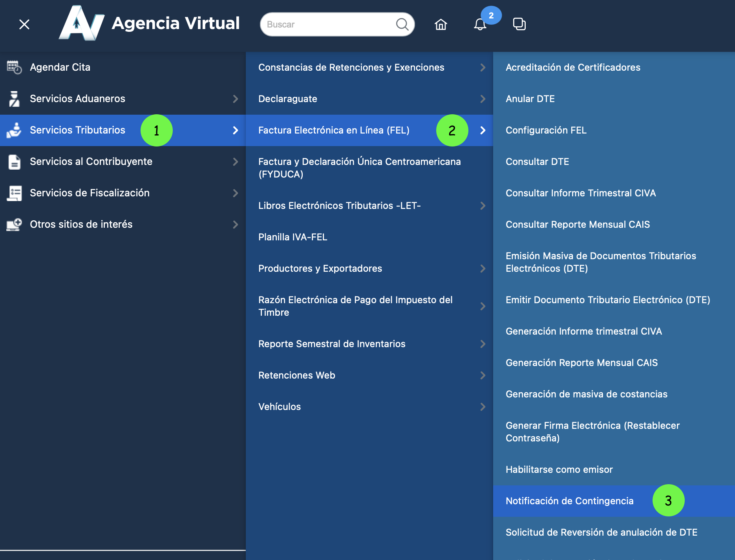This screenshot has width=735, height=560.
Task: Open Vehículos menu entry
Action: 369,406
